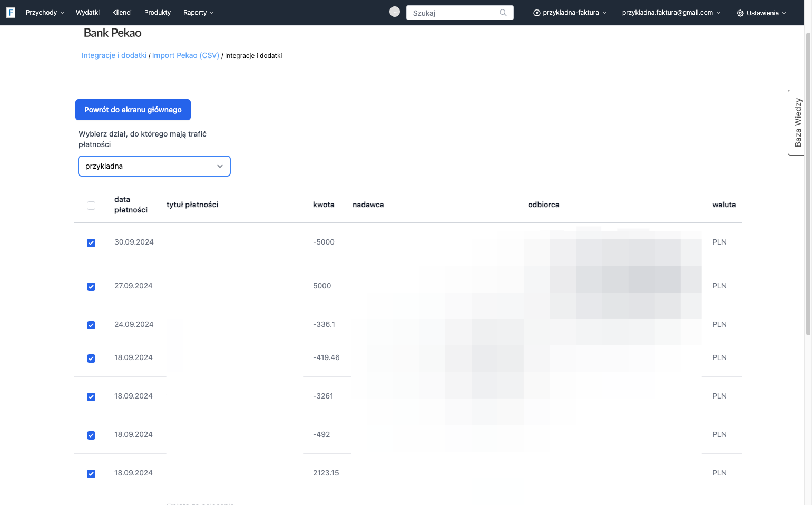Go to the Wydatki menu
This screenshot has width=812, height=505.
tap(87, 13)
